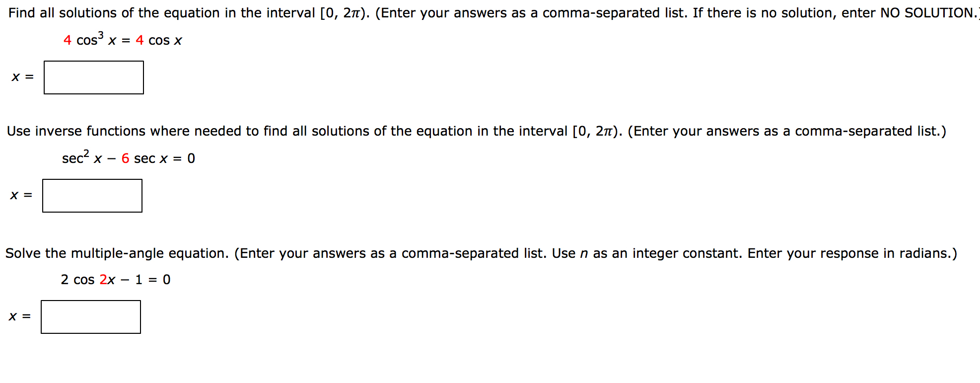This screenshot has height=383, width=980.
Task: Click the italic n in multiple-angle instruction
Action: pyautogui.click(x=584, y=253)
